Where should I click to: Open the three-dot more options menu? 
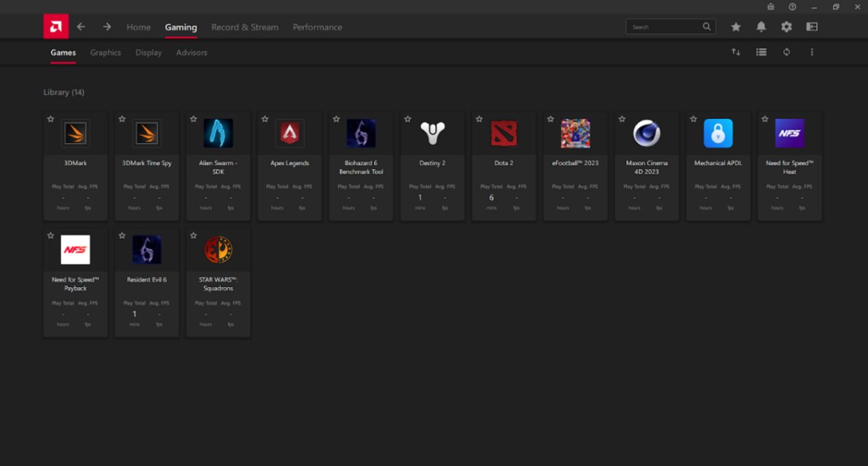(x=812, y=53)
